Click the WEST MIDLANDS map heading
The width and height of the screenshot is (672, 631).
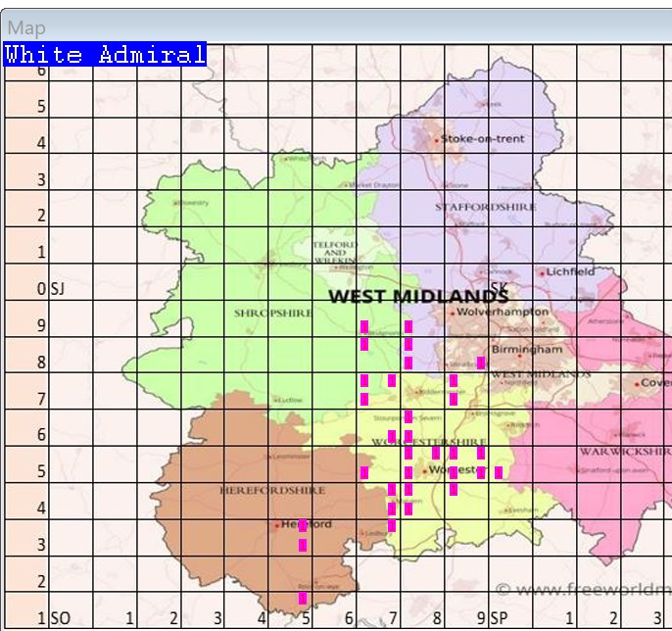tap(417, 295)
